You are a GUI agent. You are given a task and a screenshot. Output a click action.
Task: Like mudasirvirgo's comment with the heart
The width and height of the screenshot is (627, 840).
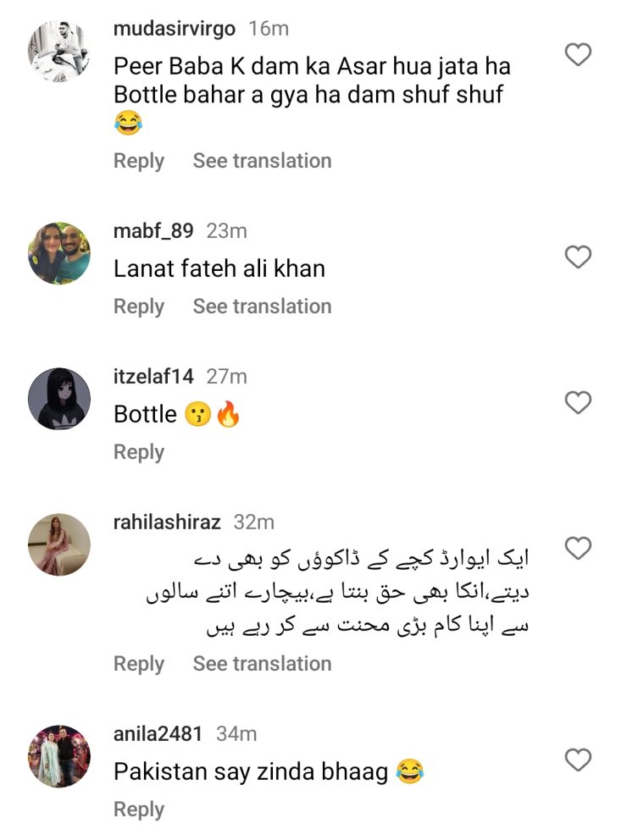click(578, 56)
